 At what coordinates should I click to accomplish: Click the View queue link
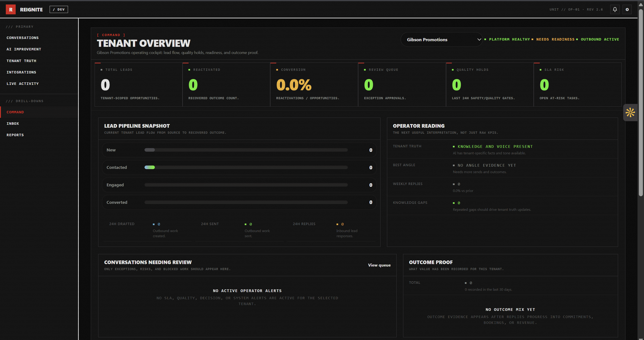[379, 265]
